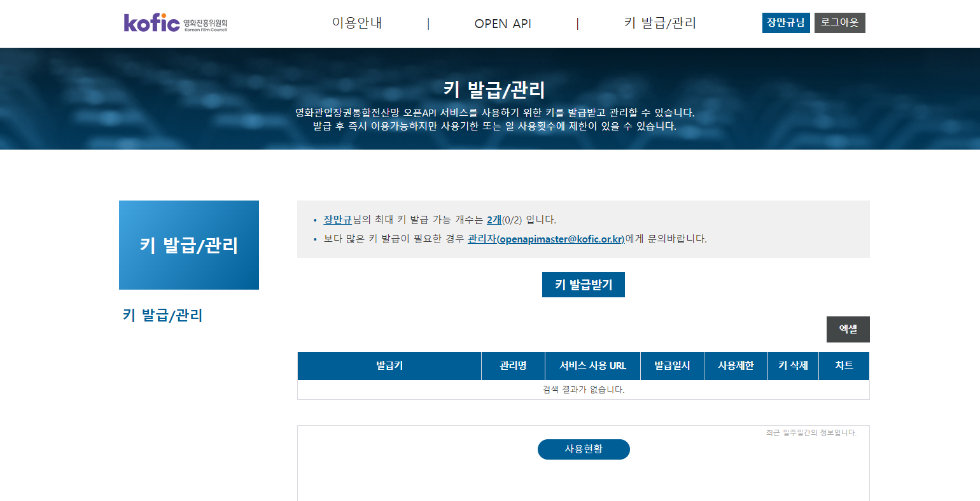Click the 키 발급받기 button

pos(584,285)
